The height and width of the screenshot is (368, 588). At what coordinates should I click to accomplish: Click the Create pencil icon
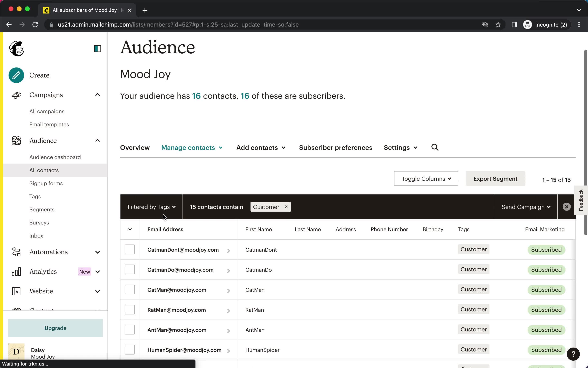point(16,75)
